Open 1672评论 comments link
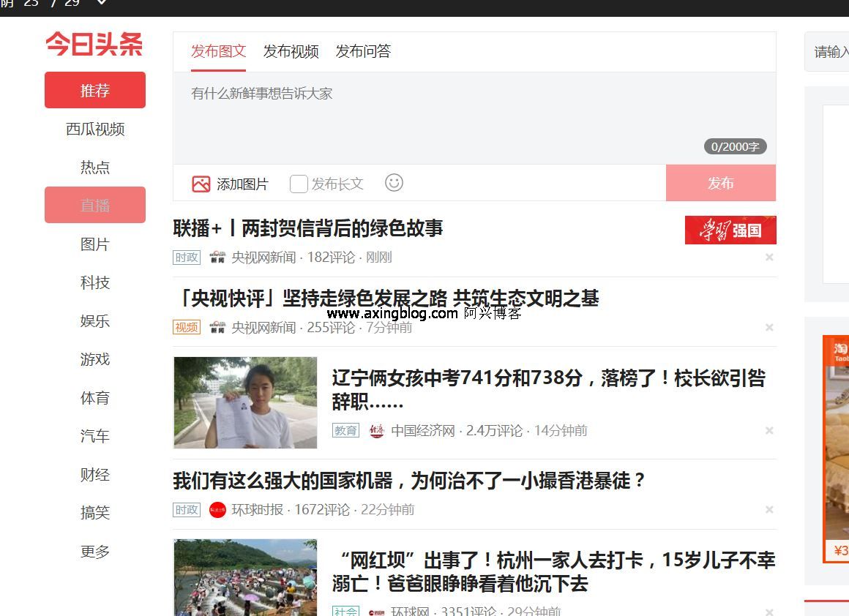Image resolution: width=849 pixels, height=616 pixels. point(322,510)
